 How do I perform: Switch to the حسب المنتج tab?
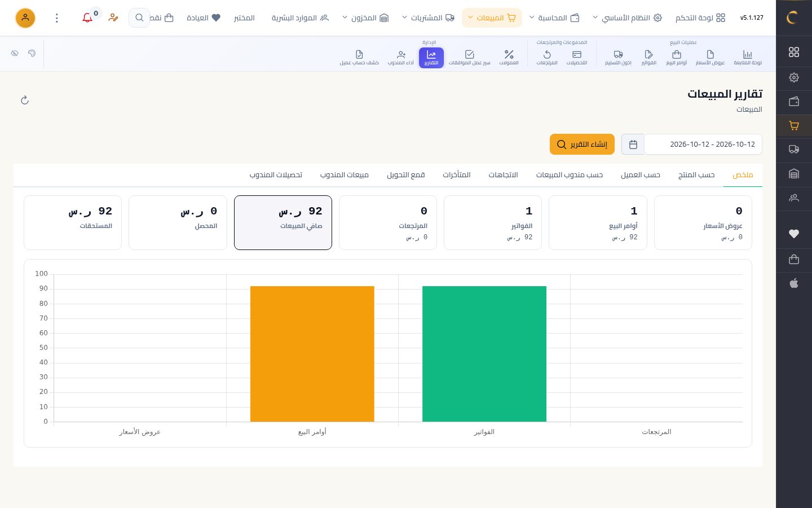pos(696,175)
